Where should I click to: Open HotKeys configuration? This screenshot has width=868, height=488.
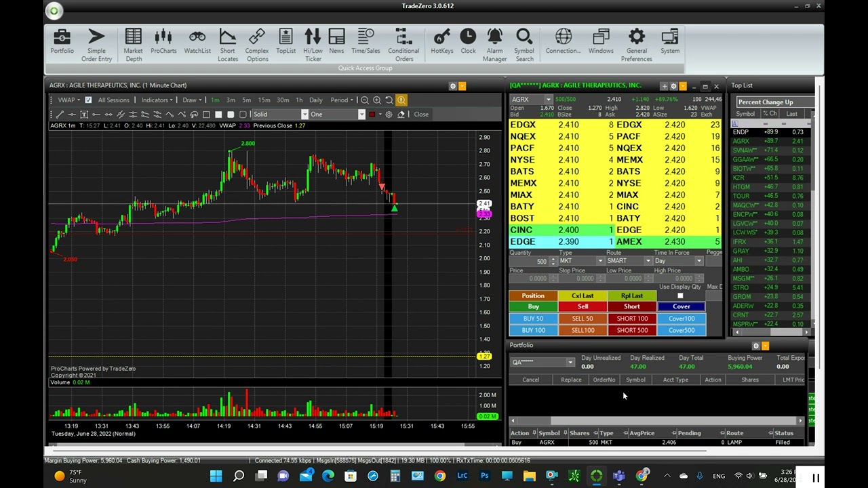pyautogui.click(x=441, y=42)
